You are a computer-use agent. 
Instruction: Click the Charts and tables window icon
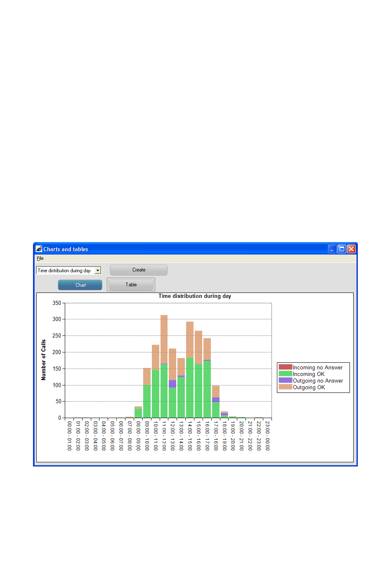point(39,249)
